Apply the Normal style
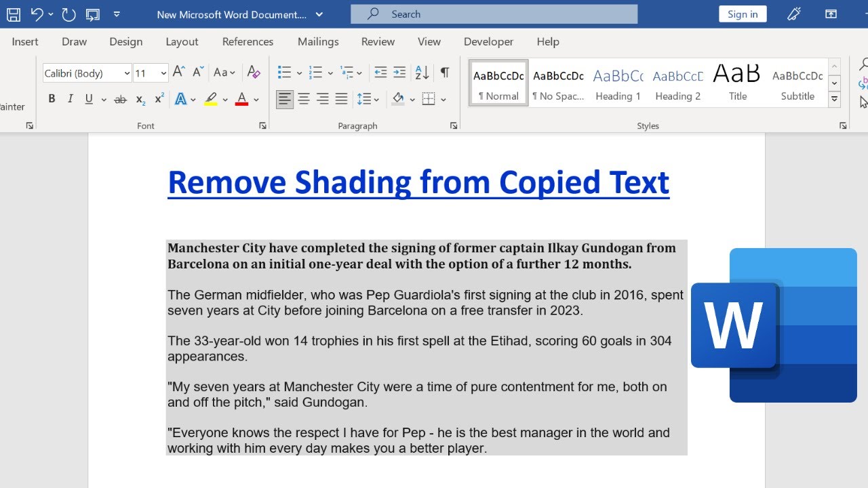The width and height of the screenshot is (868, 488). coord(498,83)
